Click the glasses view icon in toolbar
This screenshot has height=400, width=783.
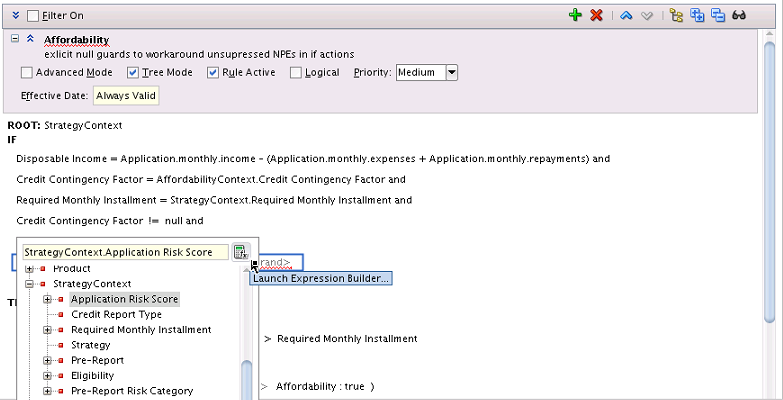739,15
